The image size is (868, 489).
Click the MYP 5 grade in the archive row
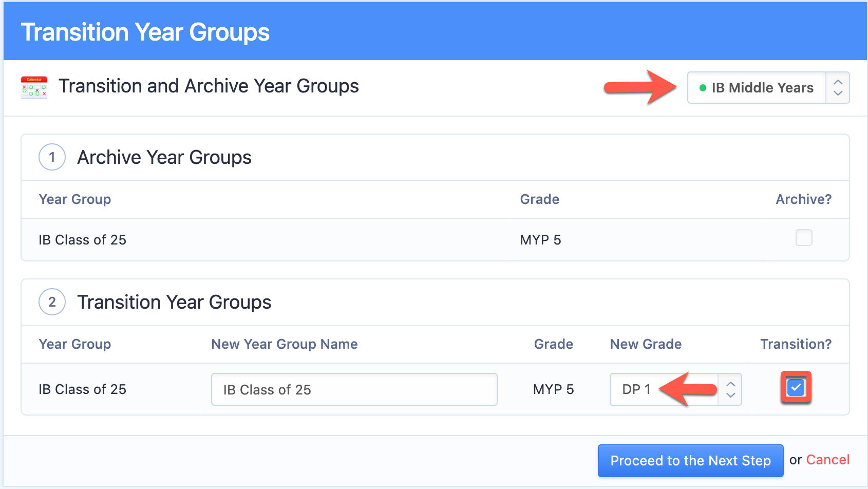pos(540,240)
